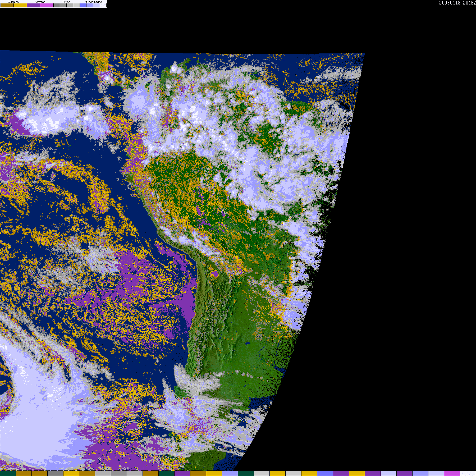Click the dotted white swatch in bottom strip
The width and height of the screenshot is (476, 476).
click(x=468, y=473)
